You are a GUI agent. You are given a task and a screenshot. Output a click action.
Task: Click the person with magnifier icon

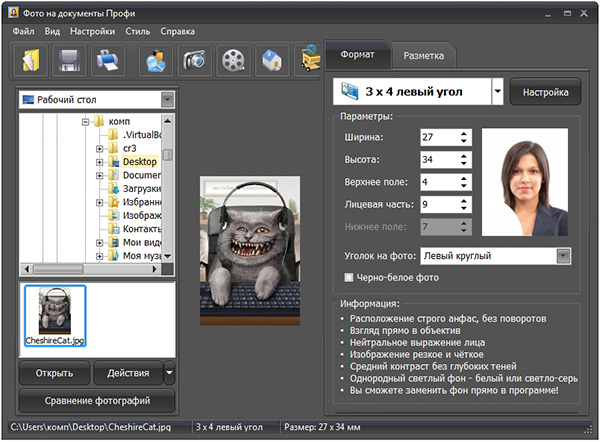click(x=158, y=62)
